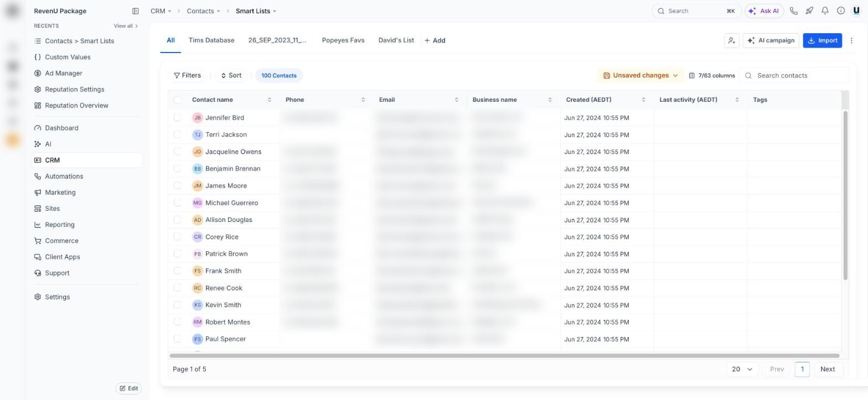Open the CRM breadcrumb dropdown
This screenshot has width=868, height=400.
click(x=161, y=11)
